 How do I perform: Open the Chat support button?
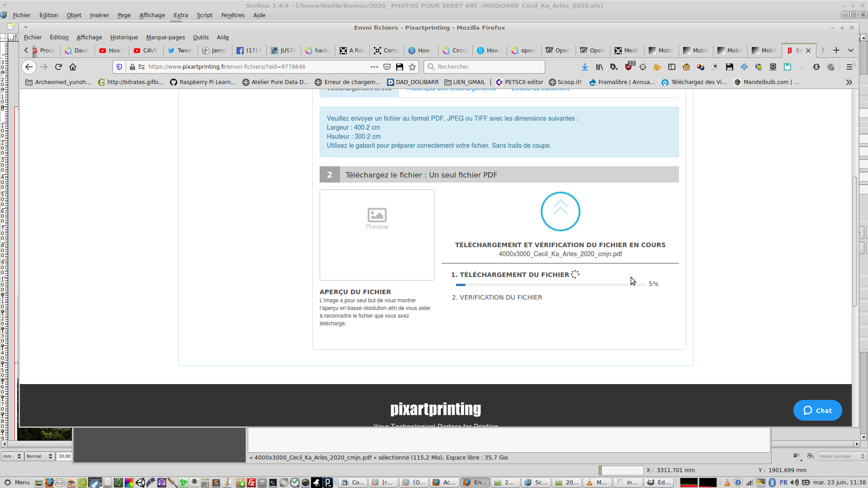pyautogui.click(x=817, y=410)
